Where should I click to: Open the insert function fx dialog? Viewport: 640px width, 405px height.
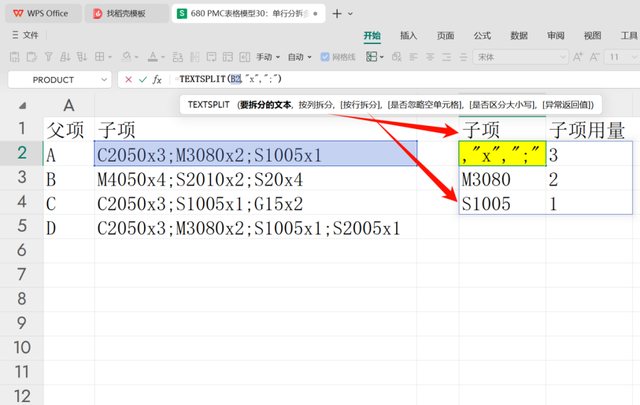[x=160, y=78]
